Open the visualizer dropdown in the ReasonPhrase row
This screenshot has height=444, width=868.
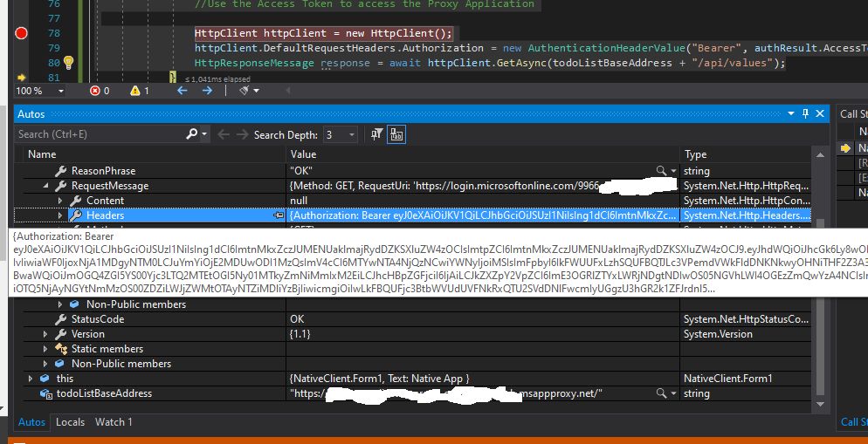click(673, 172)
